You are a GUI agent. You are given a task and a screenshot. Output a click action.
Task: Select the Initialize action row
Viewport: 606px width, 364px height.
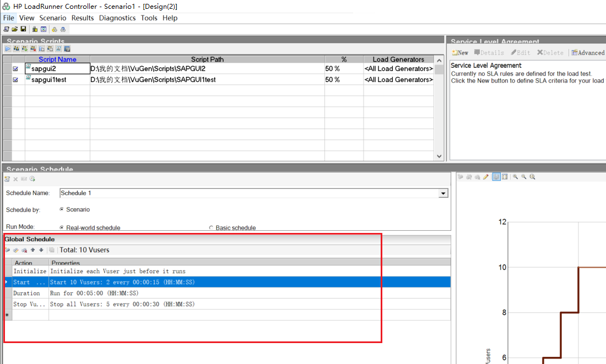click(227, 271)
